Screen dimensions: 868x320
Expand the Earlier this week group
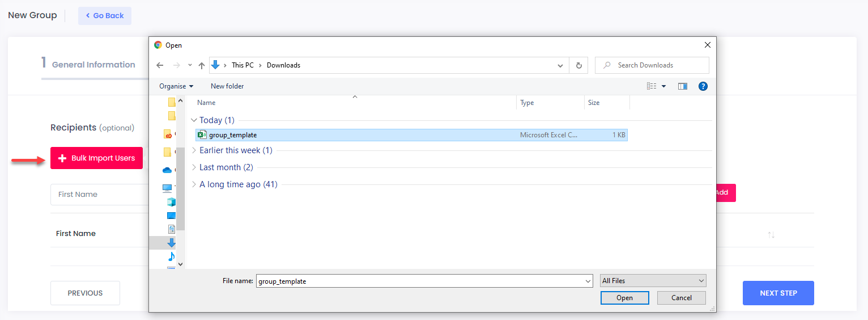click(194, 150)
